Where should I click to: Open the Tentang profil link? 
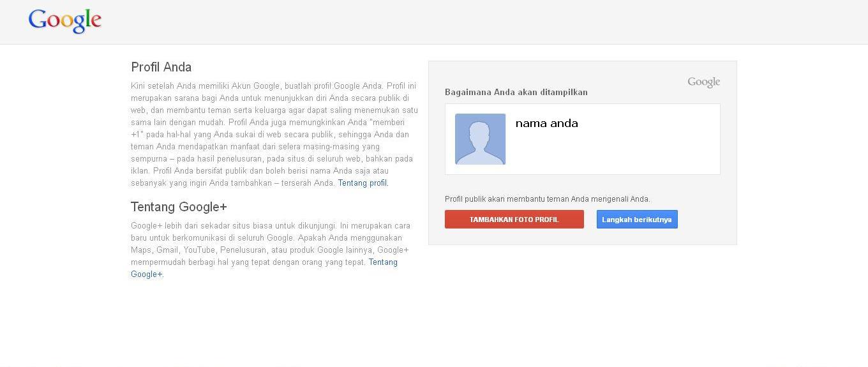coord(363,183)
